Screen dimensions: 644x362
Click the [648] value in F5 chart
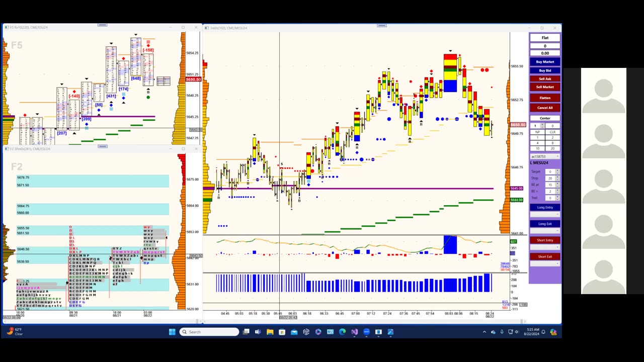coord(136,78)
